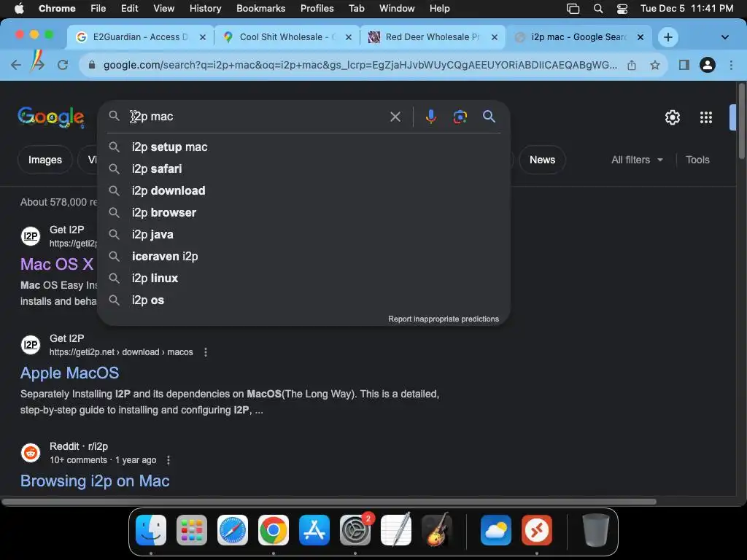Open Chrome three-dot menu
Viewport: 747px width, 560px height.
click(x=731, y=65)
